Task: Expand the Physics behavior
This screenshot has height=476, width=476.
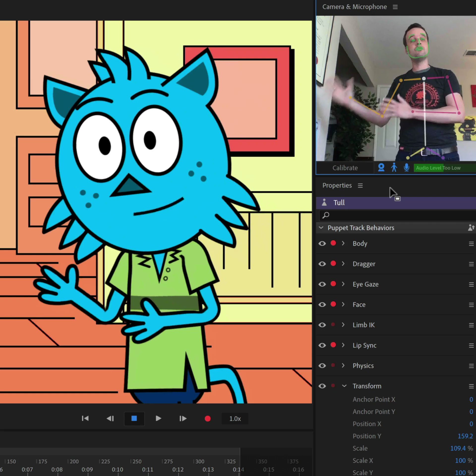Action: pos(343,365)
